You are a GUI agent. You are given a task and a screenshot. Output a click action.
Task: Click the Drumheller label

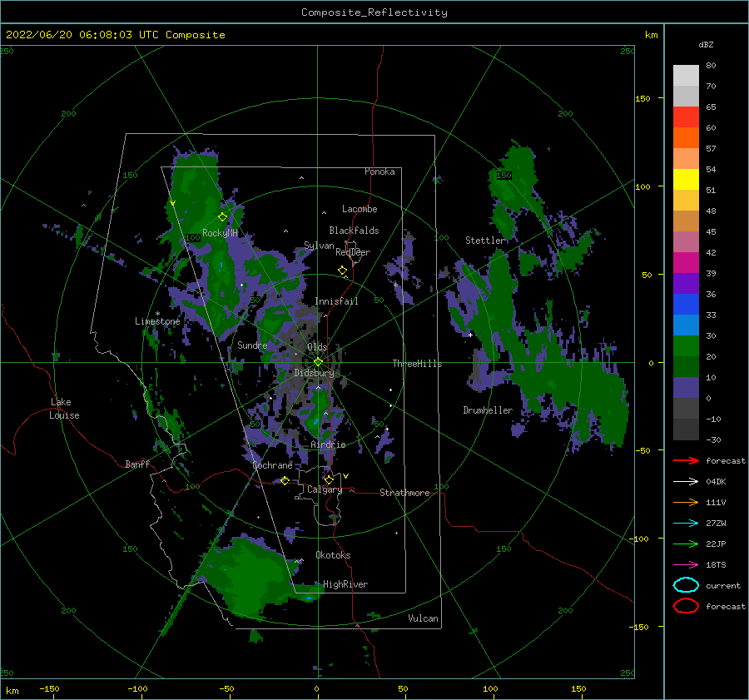point(488,410)
